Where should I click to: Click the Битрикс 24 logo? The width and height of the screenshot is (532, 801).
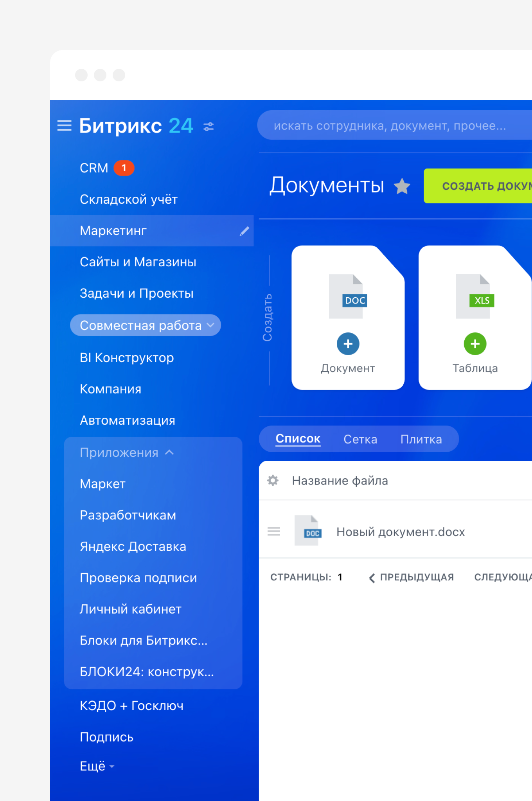(136, 126)
